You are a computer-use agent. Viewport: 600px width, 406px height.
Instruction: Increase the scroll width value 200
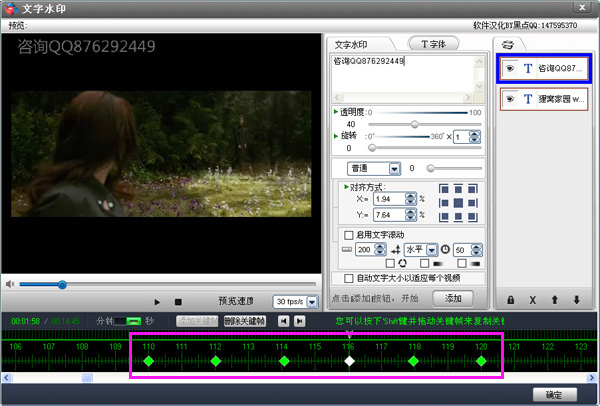(x=380, y=247)
